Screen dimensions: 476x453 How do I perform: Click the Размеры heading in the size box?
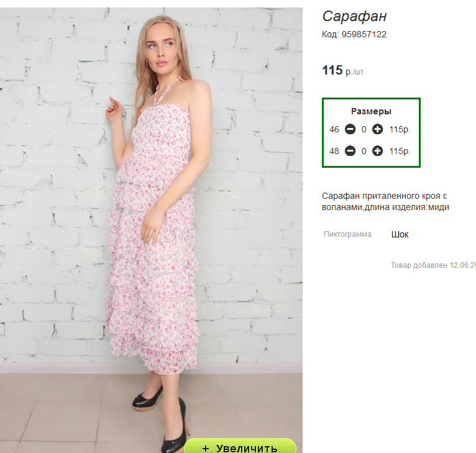371,111
